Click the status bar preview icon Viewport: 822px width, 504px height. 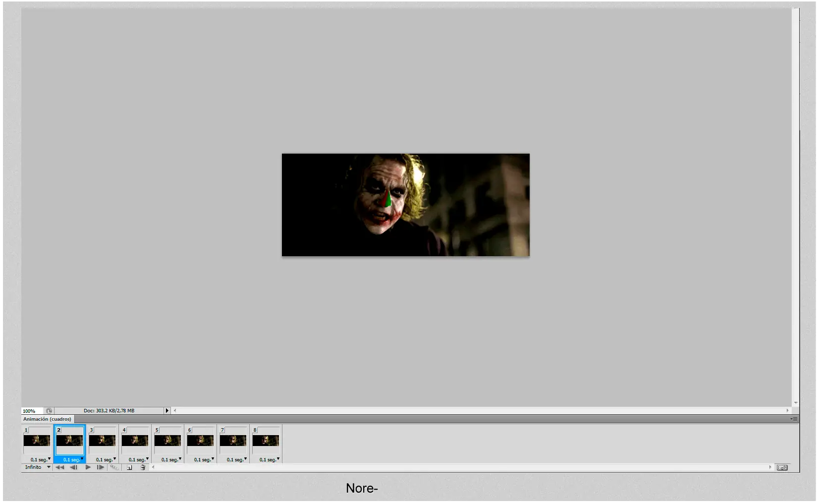(x=49, y=411)
